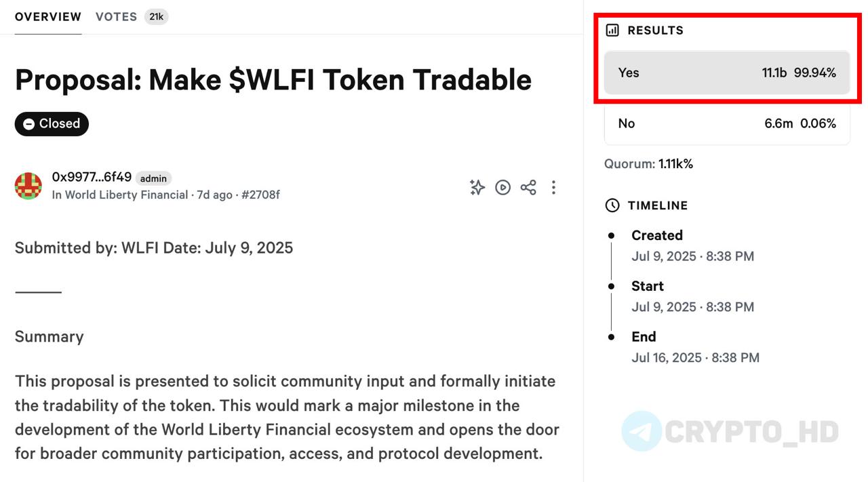This screenshot has height=482, width=868.
Task: Click the AI summary sparkle icon
Action: (477, 187)
